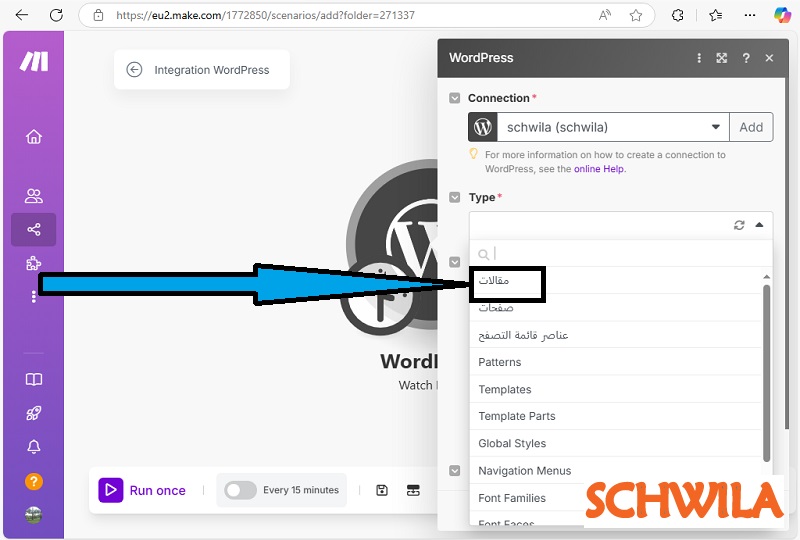Open the puzzle-piece apps icon in sidebar
Viewport: 800px width, 540px height.
click(x=34, y=263)
